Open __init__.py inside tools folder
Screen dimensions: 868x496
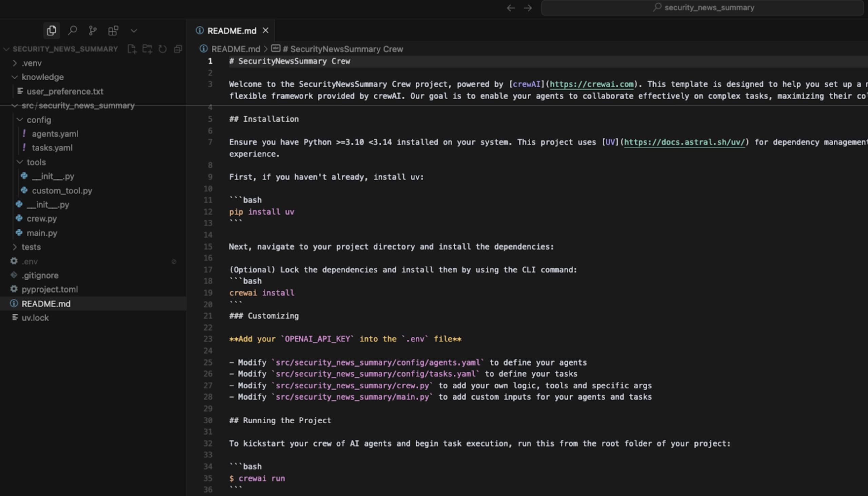coord(53,176)
